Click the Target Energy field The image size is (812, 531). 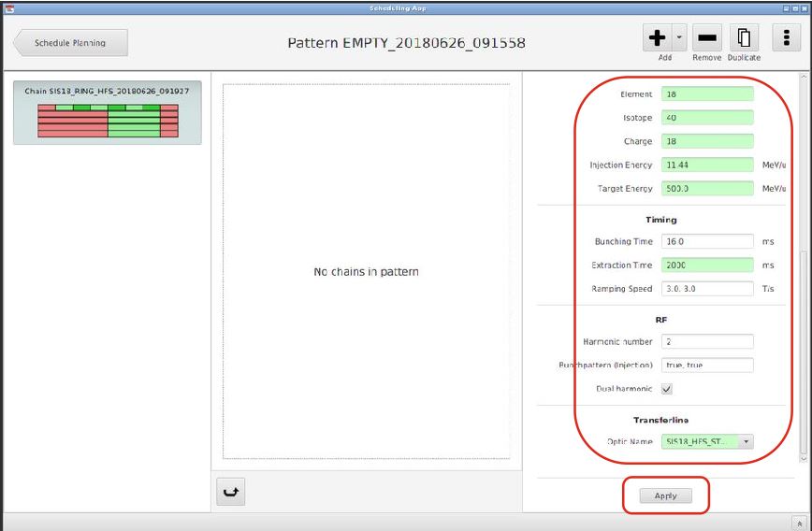pos(706,189)
